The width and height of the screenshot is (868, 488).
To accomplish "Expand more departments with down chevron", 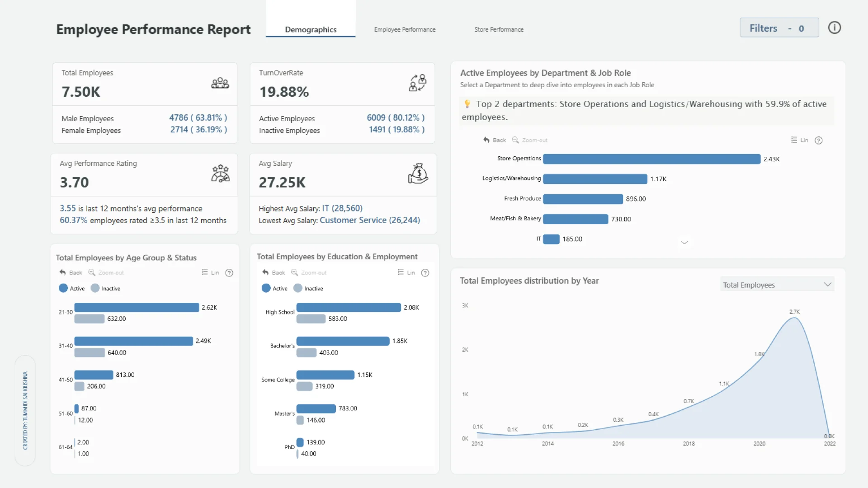I will (684, 243).
